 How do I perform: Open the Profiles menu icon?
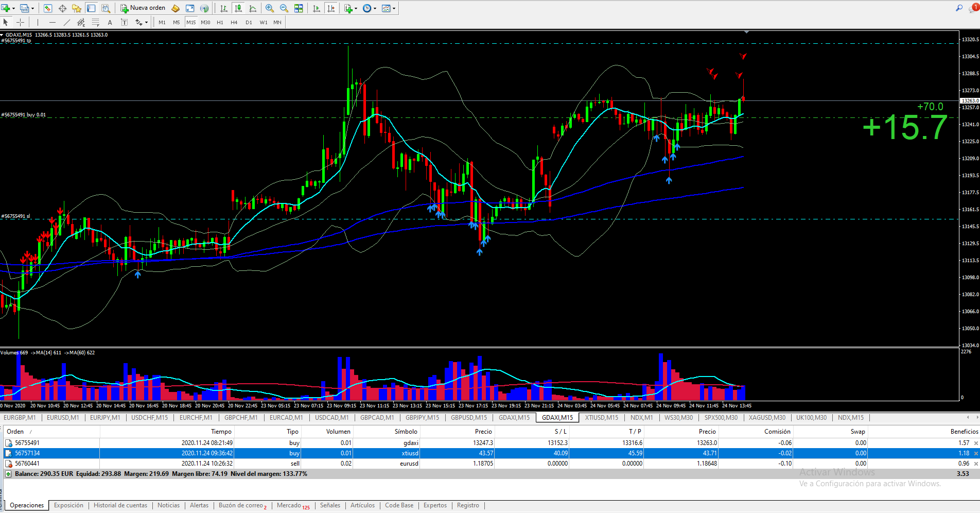click(24, 8)
